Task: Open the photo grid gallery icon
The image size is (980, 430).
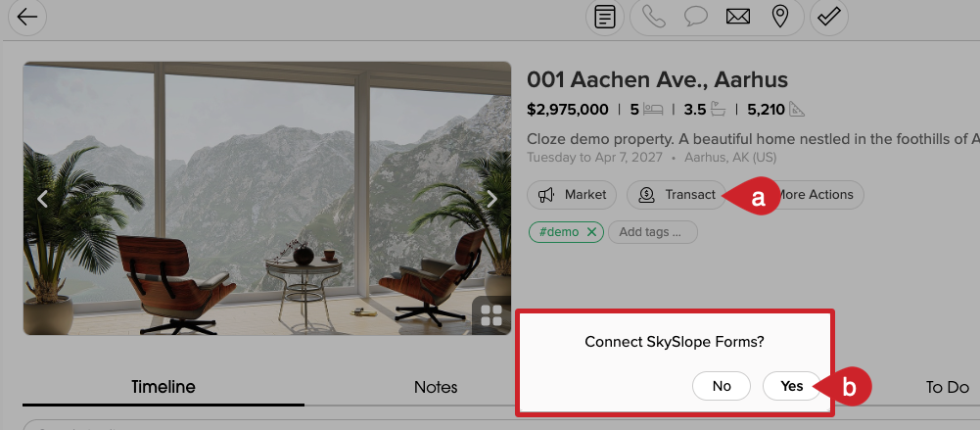Action: pos(491,315)
